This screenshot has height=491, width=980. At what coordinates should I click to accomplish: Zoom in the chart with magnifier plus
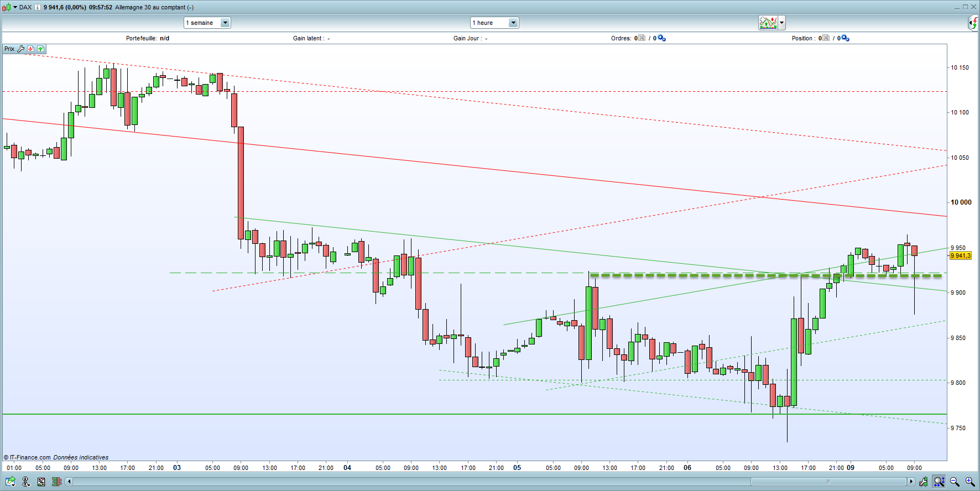pos(970,482)
